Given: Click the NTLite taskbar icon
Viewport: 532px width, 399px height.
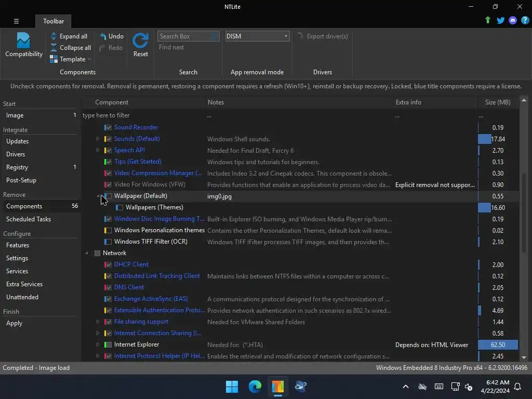Looking at the screenshot, I should tap(277, 387).
